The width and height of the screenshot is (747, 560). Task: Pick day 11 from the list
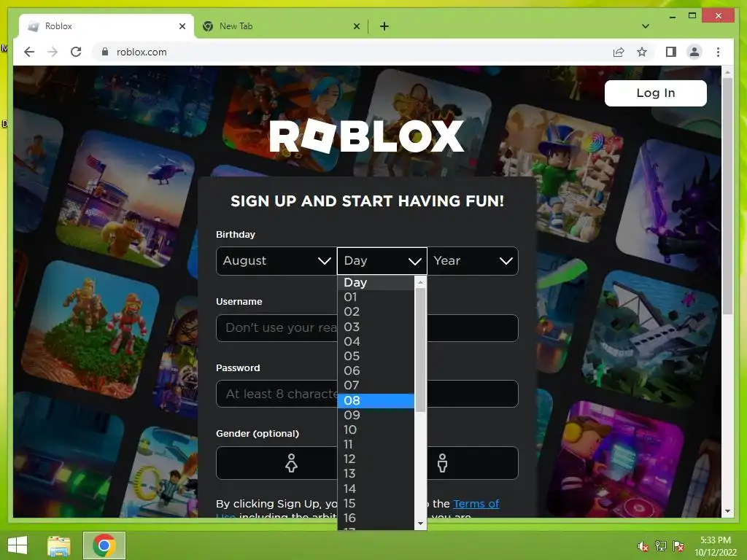click(x=376, y=444)
